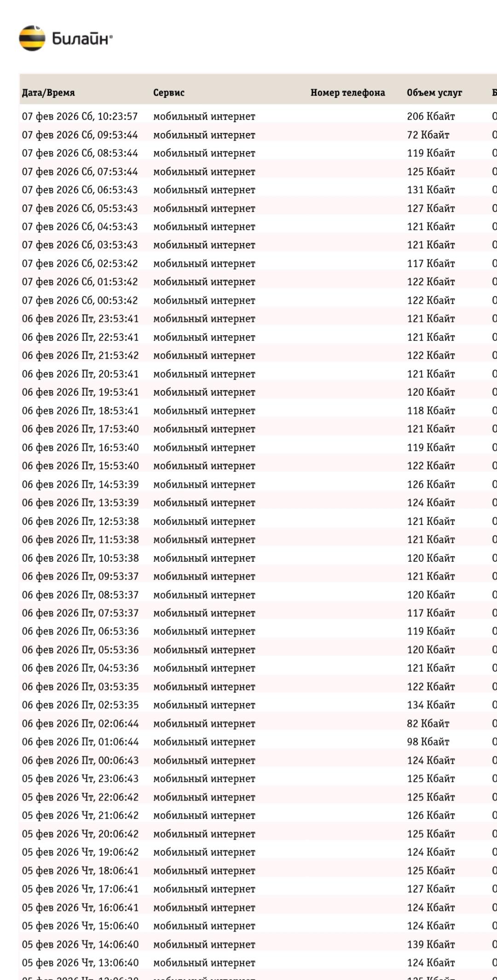497x980 pixels.
Task: Click the 05 фев 23:06:43 timestamp
Action: tap(80, 778)
